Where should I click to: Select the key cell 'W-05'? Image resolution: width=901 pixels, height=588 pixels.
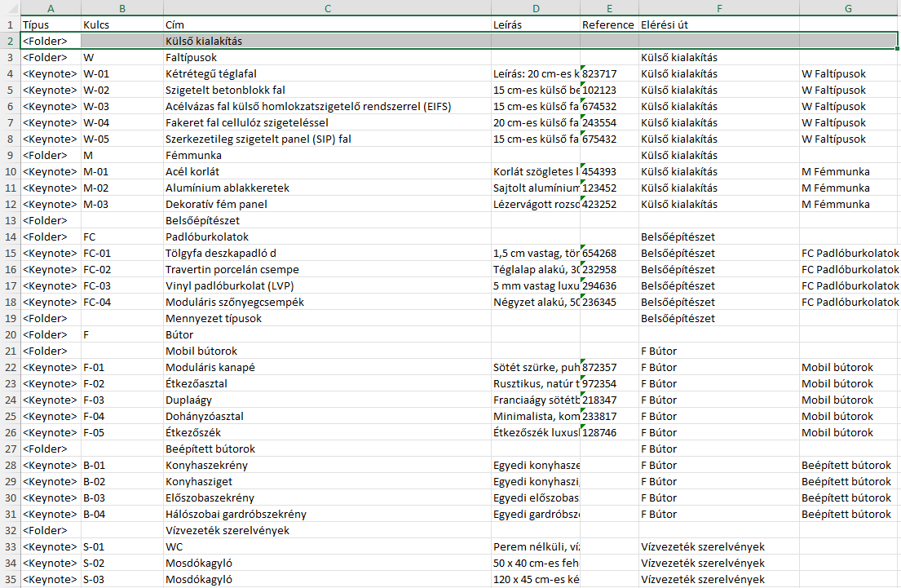(121, 139)
